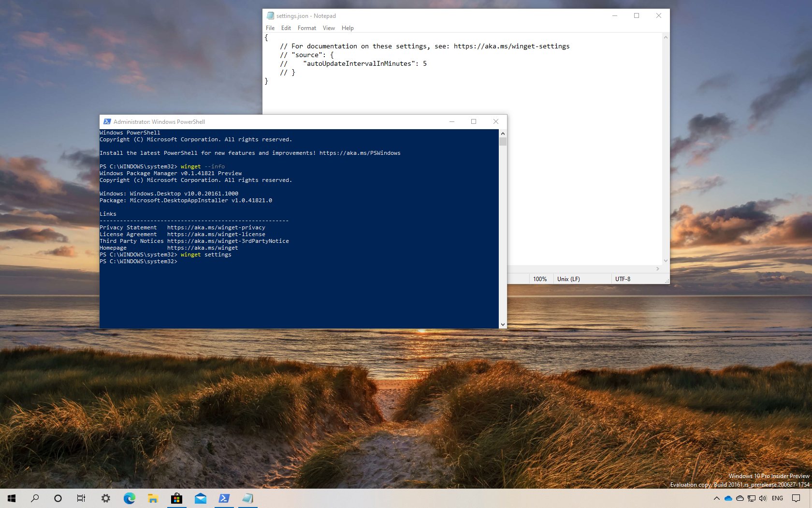Viewport: 812px width, 508px height.
Task: Maximize the Notepad window
Action: coord(637,16)
